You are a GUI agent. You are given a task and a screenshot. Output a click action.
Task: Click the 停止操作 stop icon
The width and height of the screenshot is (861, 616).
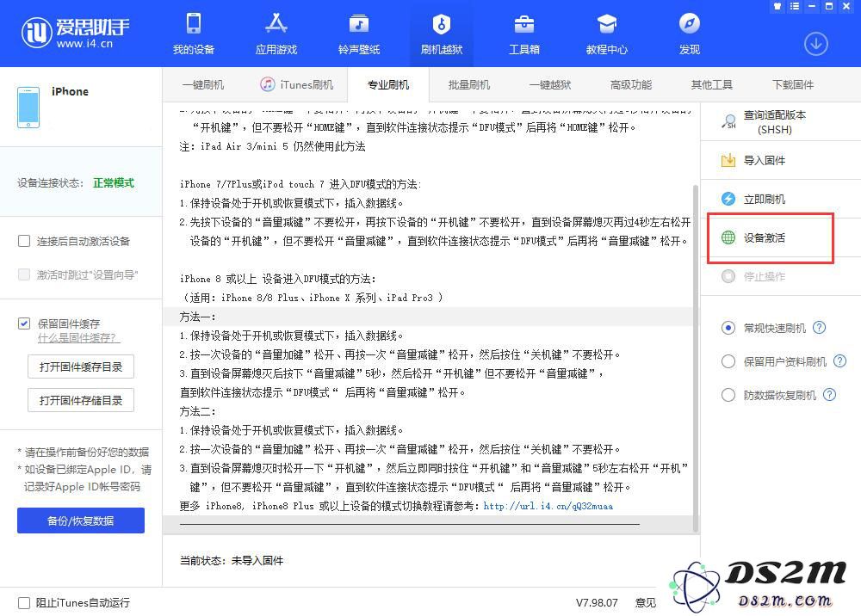tap(728, 276)
